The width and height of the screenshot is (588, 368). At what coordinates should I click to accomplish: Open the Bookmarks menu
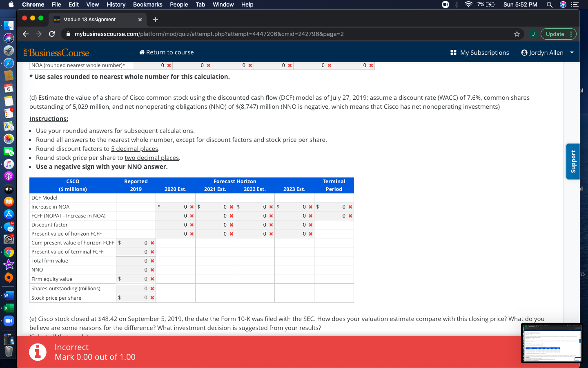[x=148, y=4]
